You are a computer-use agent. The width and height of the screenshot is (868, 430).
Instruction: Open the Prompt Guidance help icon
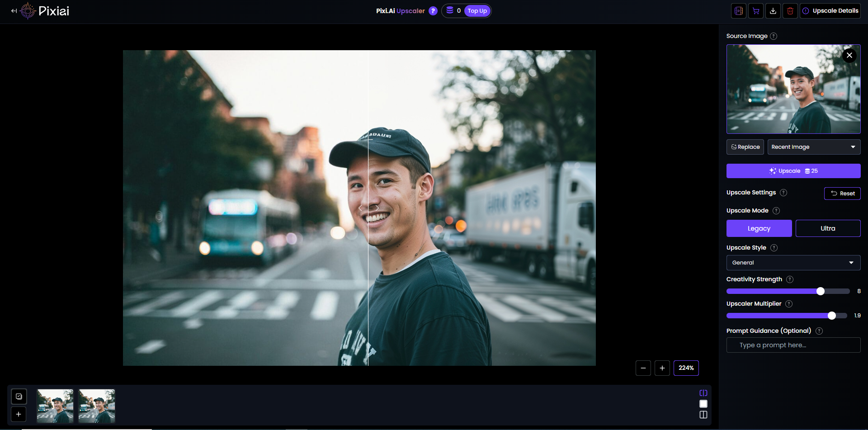tap(819, 331)
